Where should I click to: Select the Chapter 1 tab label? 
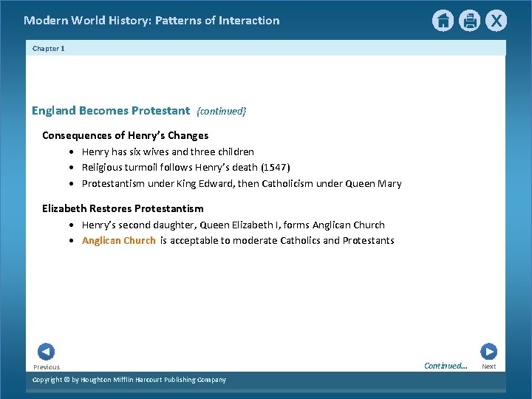click(49, 49)
